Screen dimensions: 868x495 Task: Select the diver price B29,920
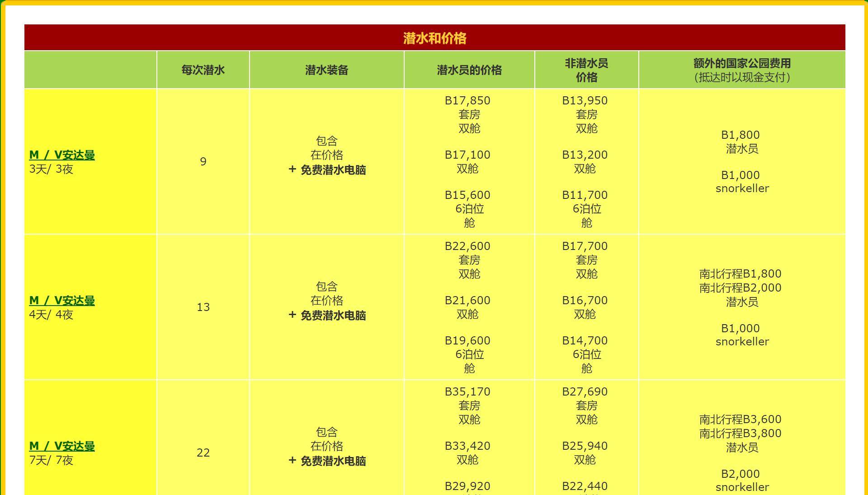467,486
